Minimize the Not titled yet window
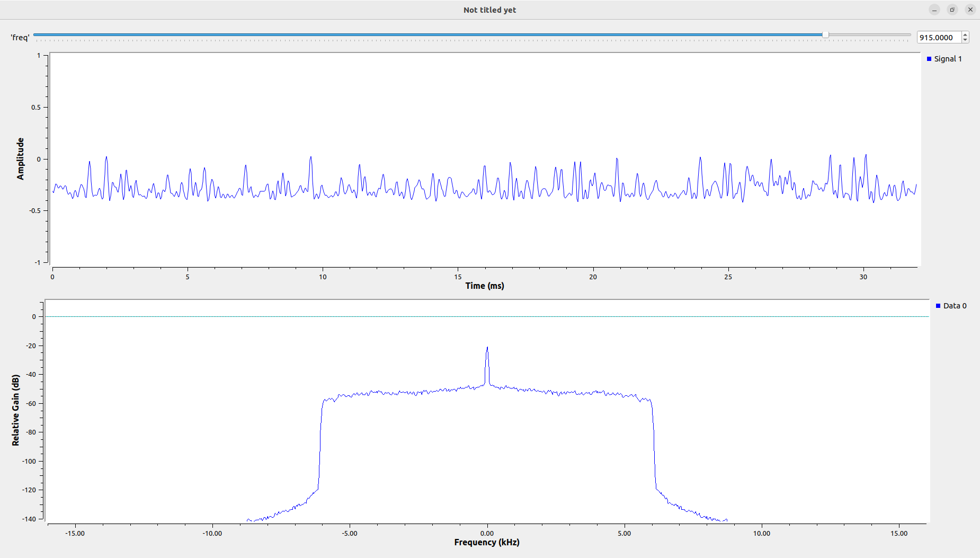The image size is (980, 558). click(x=934, y=10)
